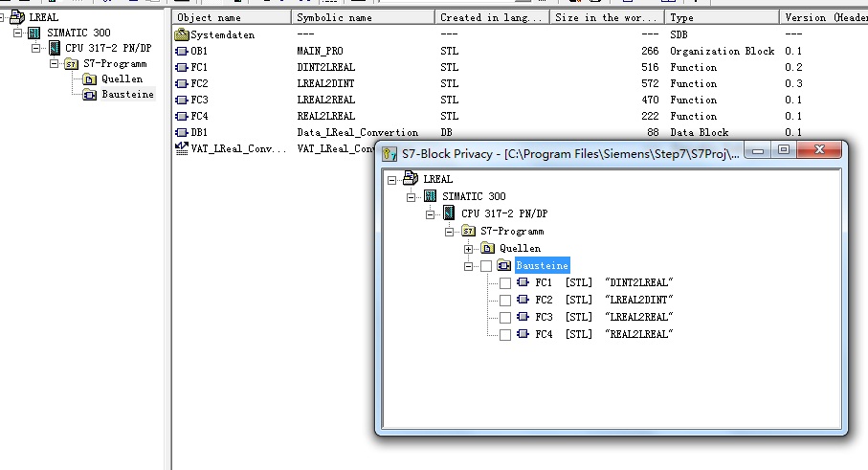The width and height of the screenshot is (868, 470).
Task: Select VAT_LReal_Conv variable table icon
Action: (x=182, y=148)
